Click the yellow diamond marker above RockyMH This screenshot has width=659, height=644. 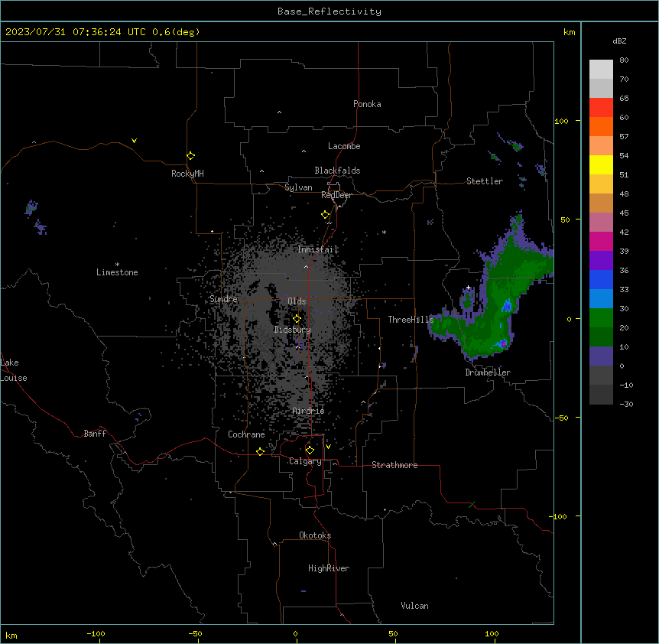click(x=190, y=156)
